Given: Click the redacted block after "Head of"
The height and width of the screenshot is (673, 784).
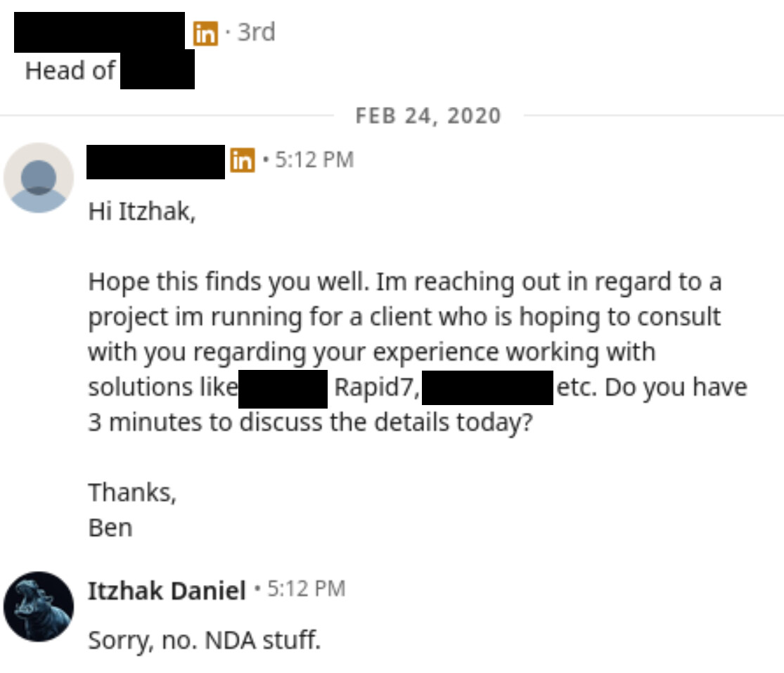Looking at the screenshot, I should click(x=157, y=71).
